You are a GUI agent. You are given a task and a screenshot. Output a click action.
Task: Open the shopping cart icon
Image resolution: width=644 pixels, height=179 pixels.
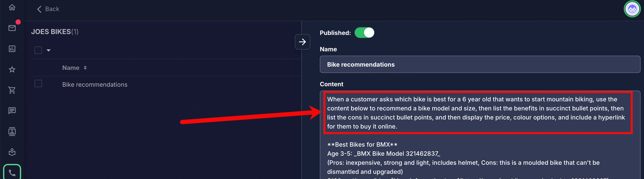pyautogui.click(x=12, y=90)
